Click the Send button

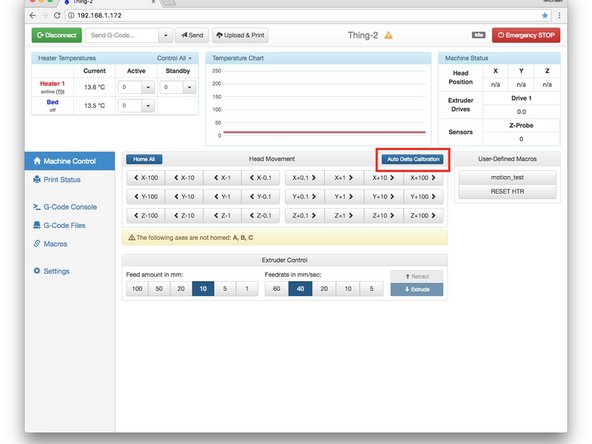192,35
